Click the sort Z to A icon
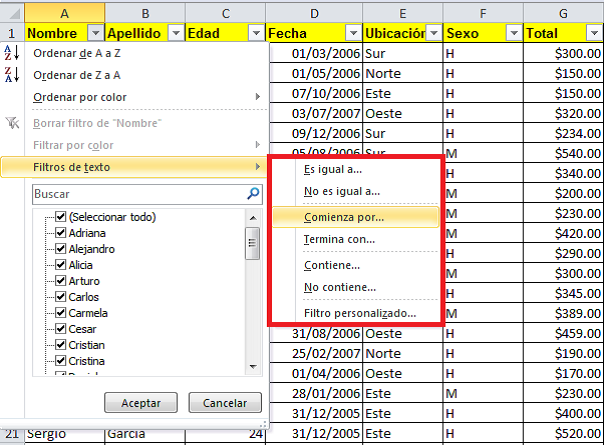604x445 pixels. 12,75
